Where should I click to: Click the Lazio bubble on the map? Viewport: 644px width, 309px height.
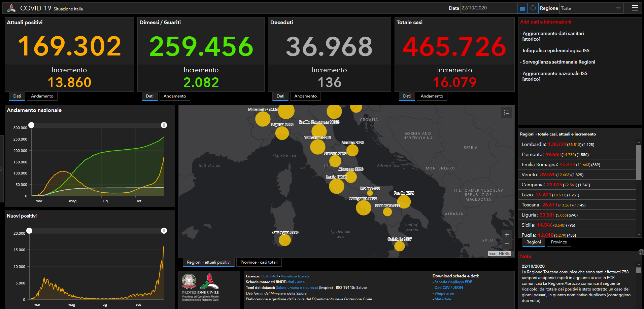(336, 186)
